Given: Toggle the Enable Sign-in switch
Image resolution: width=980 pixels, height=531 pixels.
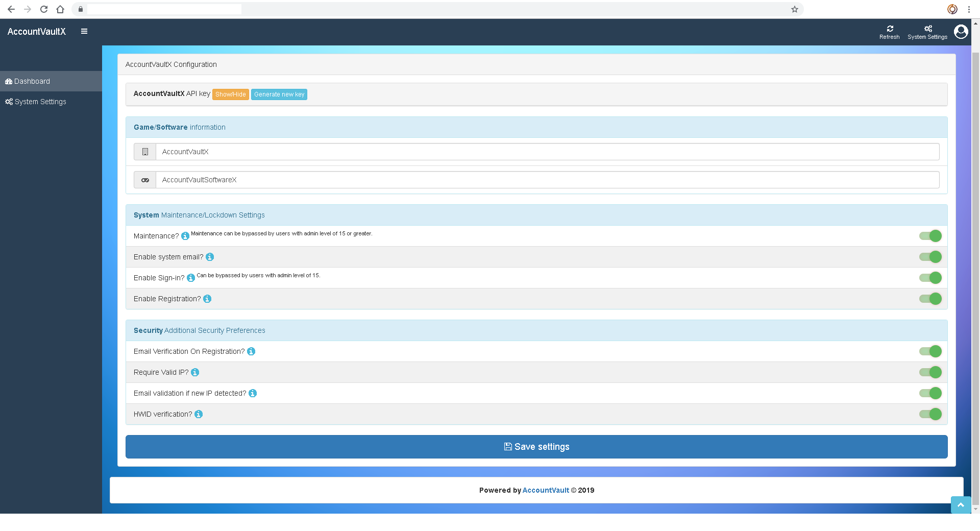Looking at the screenshot, I should (x=930, y=278).
